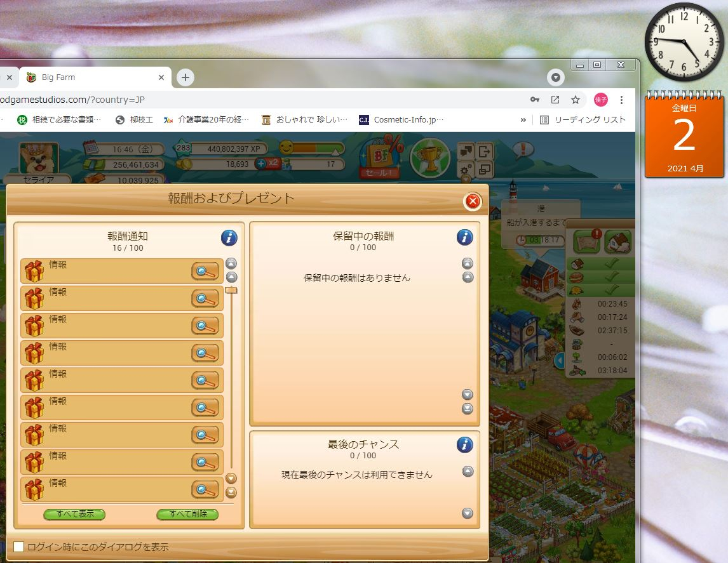Click the すべて削除 button

tap(187, 514)
